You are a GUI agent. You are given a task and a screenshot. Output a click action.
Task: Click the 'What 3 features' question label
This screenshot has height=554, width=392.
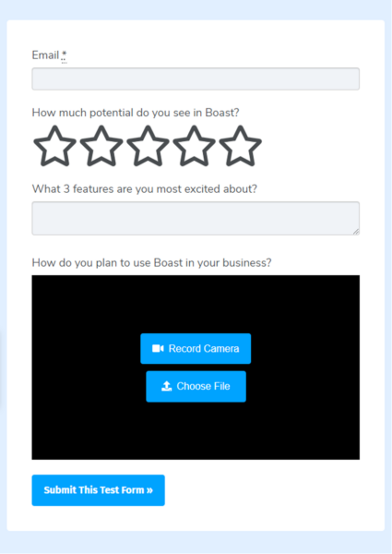(x=145, y=189)
